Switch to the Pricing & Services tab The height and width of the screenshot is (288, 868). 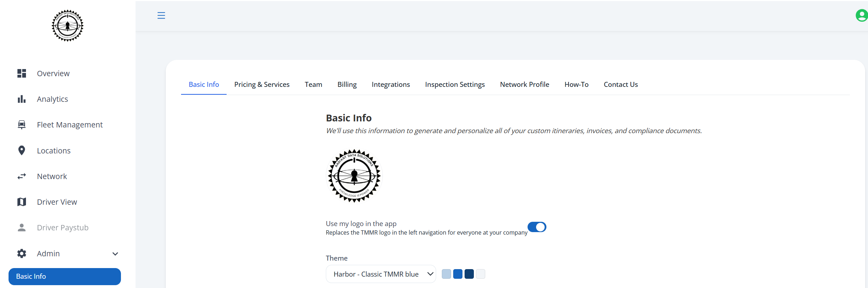click(x=262, y=85)
